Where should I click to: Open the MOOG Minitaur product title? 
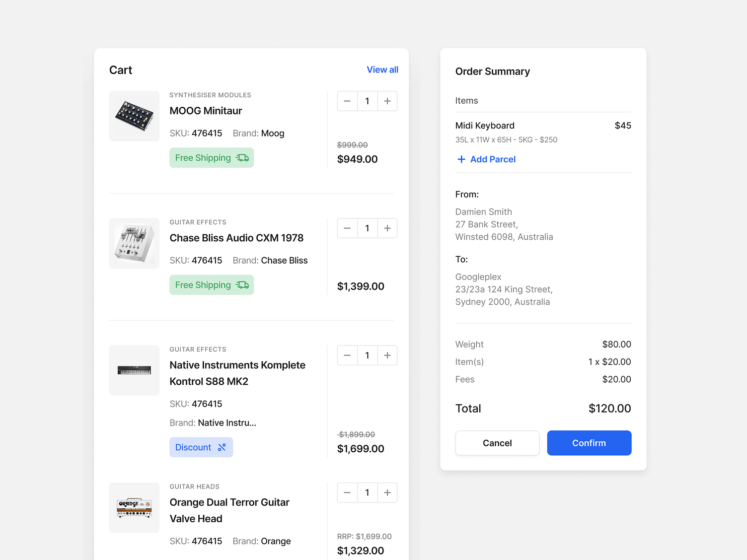coord(206,111)
